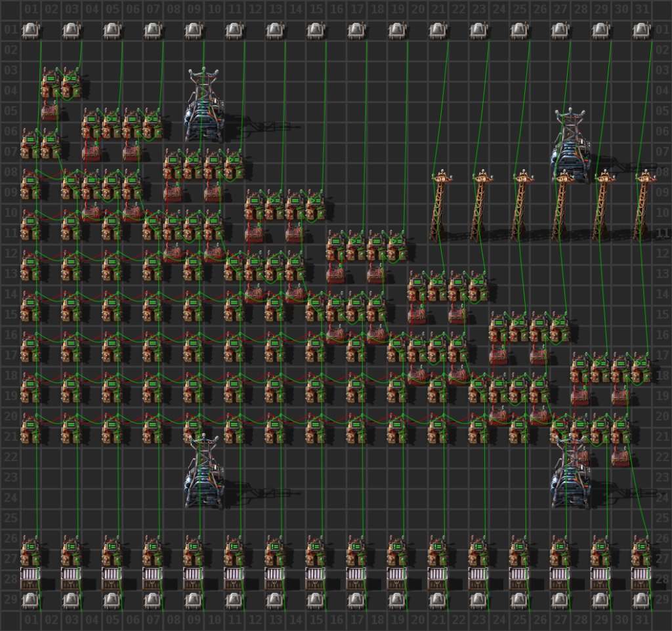Select the striped storage unit at column 29, row 28
This screenshot has width=672, height=631.
[x=600, y=579]
